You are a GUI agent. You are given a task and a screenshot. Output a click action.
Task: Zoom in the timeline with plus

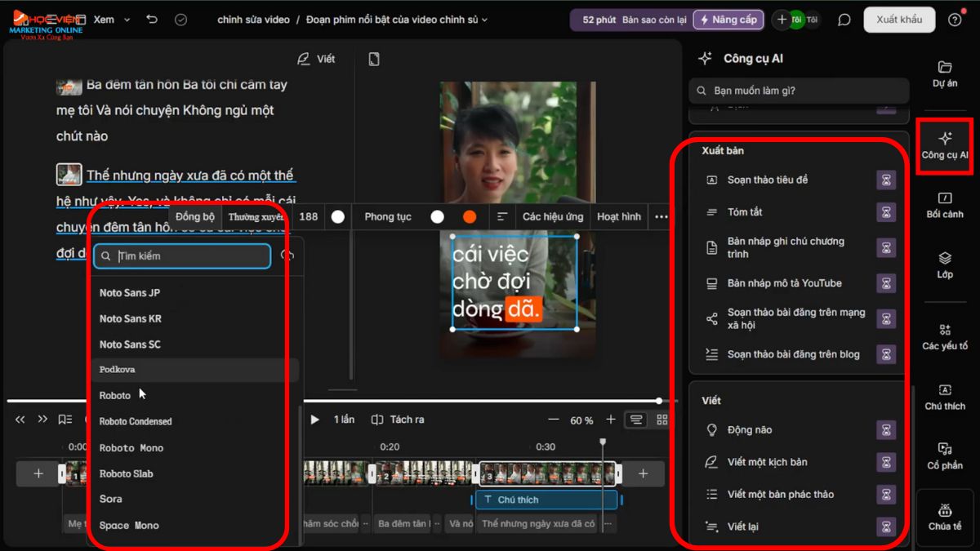(x=610, y=420)
